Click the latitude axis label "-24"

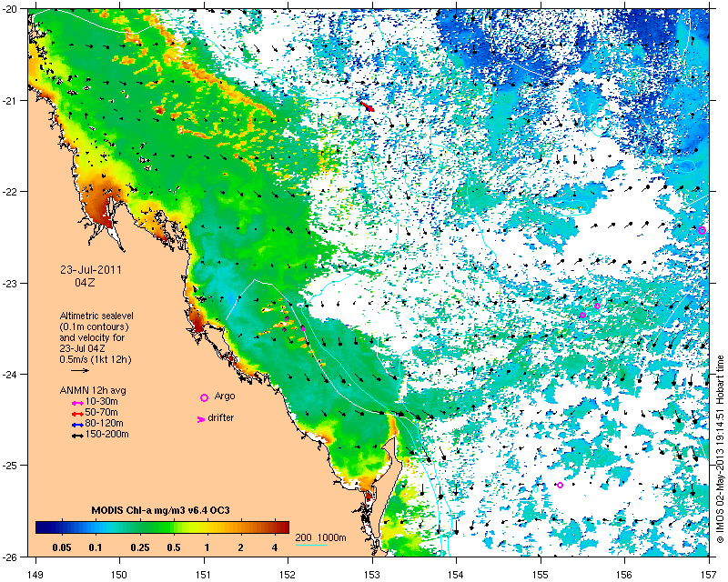click(9, 374)
